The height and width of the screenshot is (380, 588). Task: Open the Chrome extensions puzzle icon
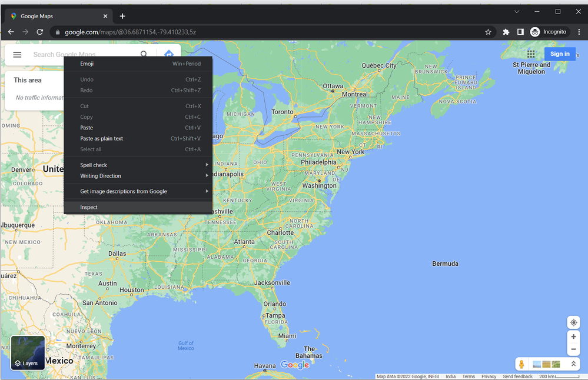pyautogui.click(x=506, y=32)
